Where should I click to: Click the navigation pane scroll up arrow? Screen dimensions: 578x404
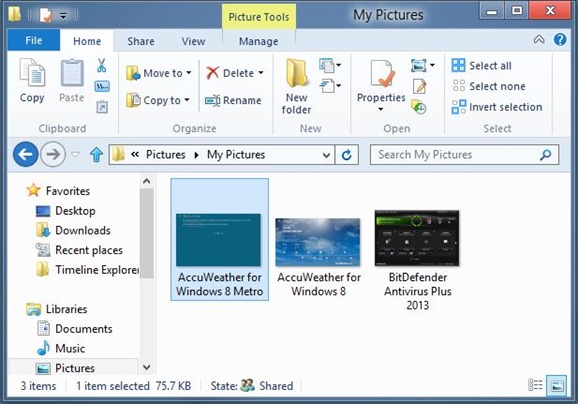146,181
